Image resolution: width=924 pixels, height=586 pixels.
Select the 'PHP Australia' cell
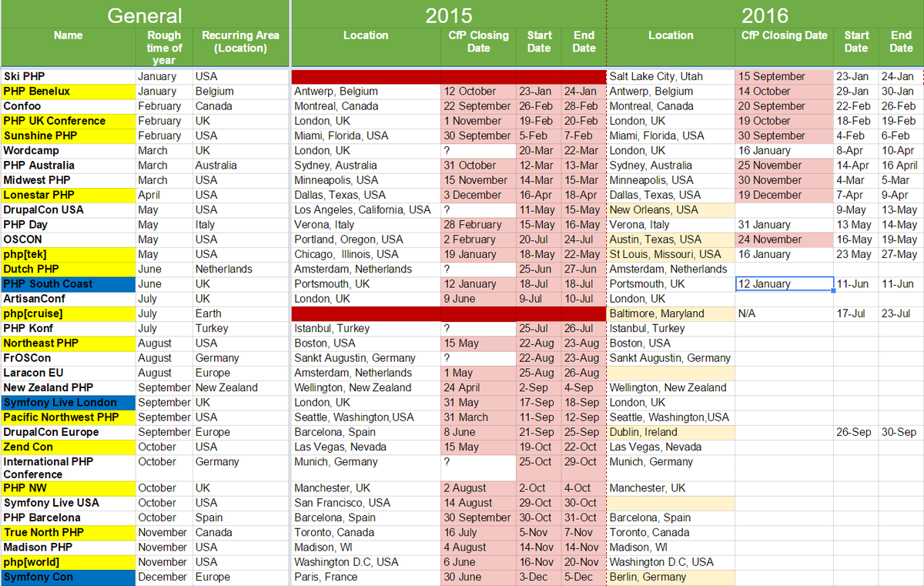pos(69,165)
